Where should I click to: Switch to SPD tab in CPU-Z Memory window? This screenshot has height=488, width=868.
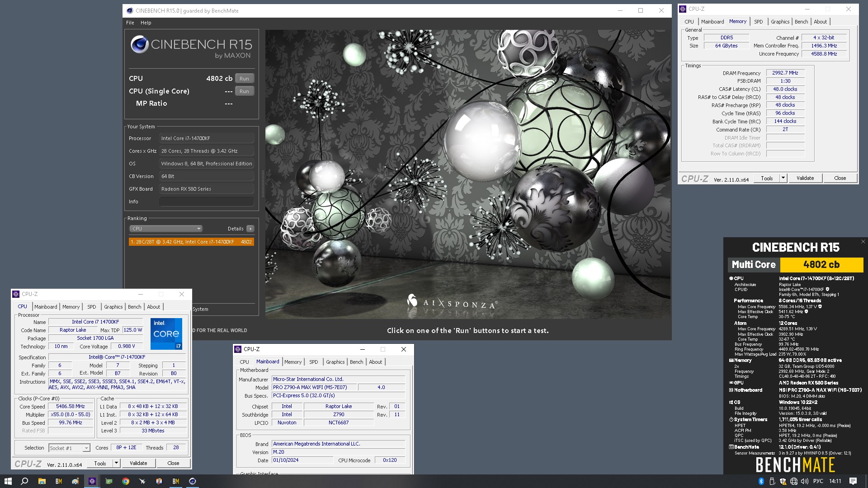[759, 22]
